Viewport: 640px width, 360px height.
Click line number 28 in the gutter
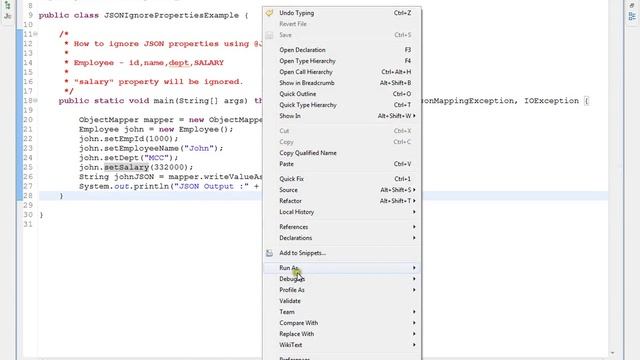pos(28,196)
